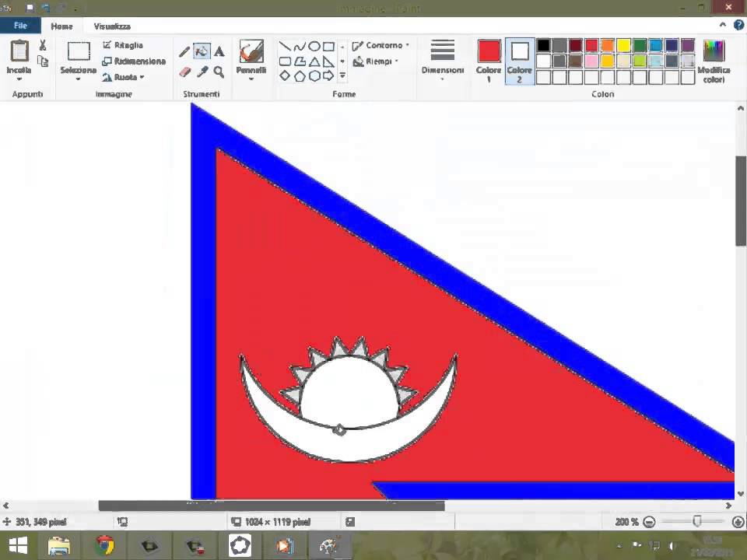Pick the orange color swatch

coord(608,45)
